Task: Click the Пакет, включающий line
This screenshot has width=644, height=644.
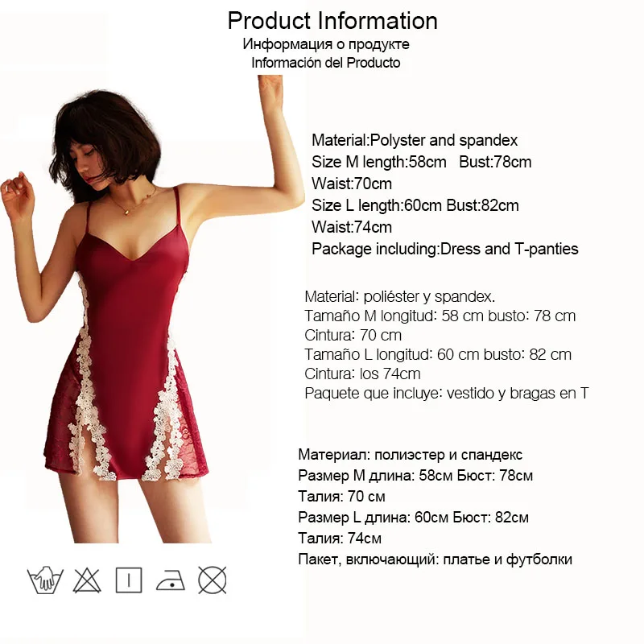Action: [x=435, y=559]
